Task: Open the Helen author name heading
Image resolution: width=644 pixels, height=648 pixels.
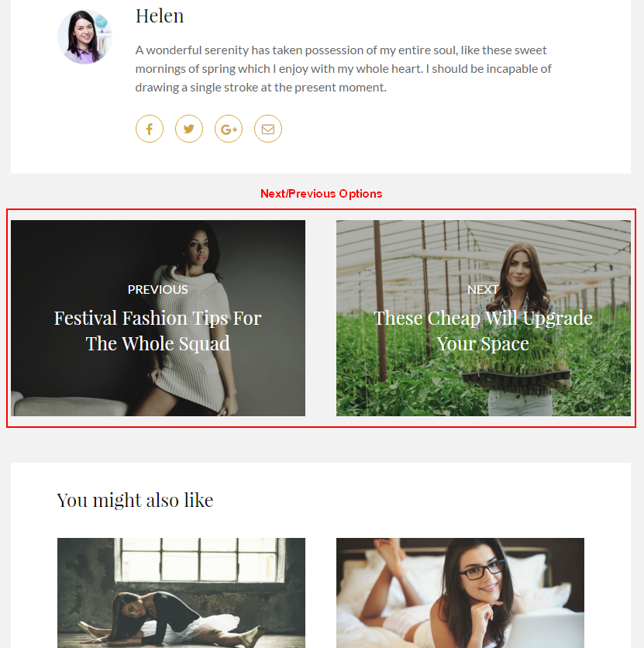Action: [160, 16]
